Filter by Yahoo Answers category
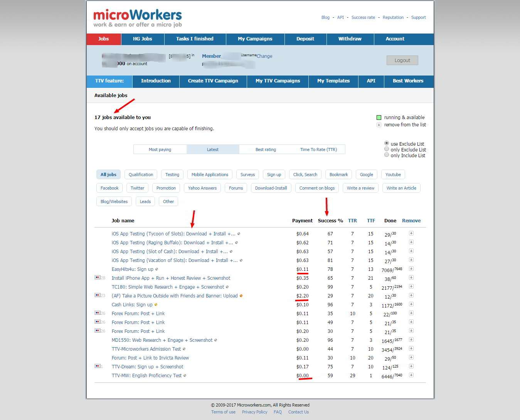Screen dimensions: 520x420 [202, 188]
